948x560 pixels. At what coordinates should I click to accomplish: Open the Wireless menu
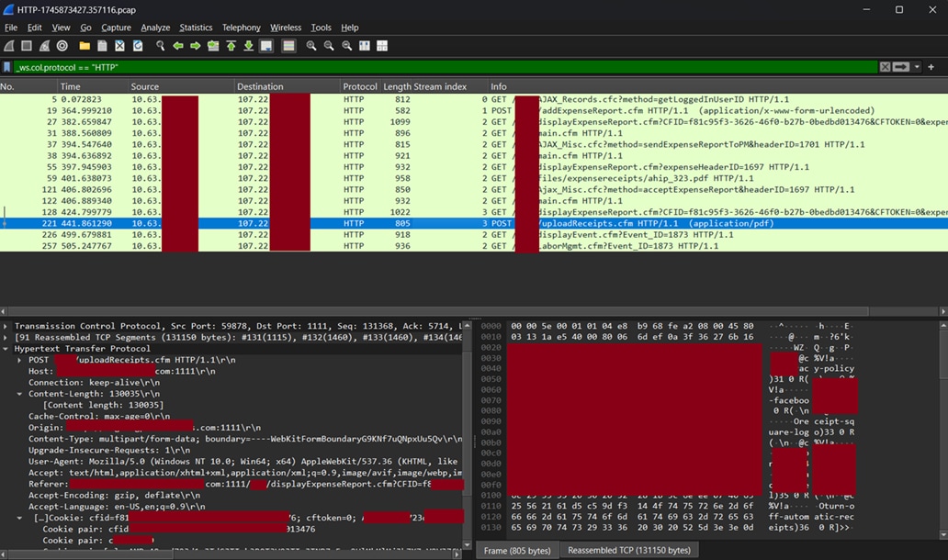coord(286,28)
